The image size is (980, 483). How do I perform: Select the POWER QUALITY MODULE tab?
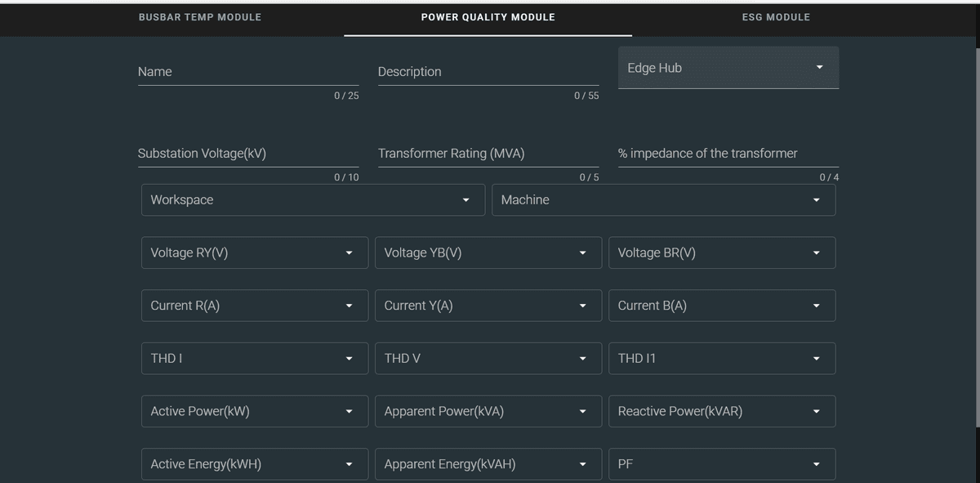click(x=488, y=16)
